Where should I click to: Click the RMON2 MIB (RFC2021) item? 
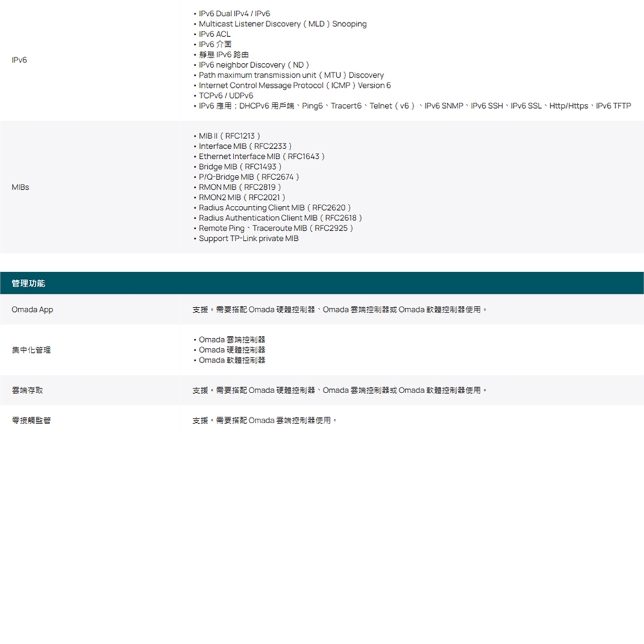pyautogui.click(x=242, y=198)
